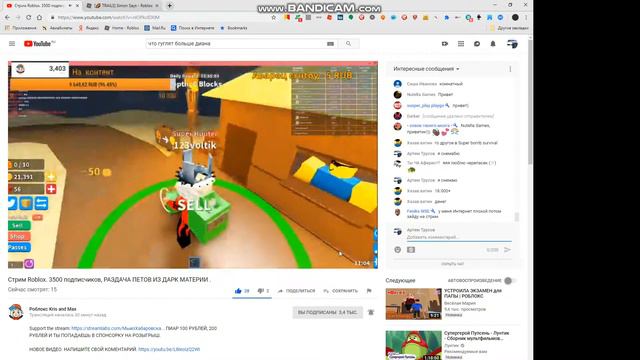640x360 pixels.
Task: Click the YouTube search magnifier button
Action: 348,44
